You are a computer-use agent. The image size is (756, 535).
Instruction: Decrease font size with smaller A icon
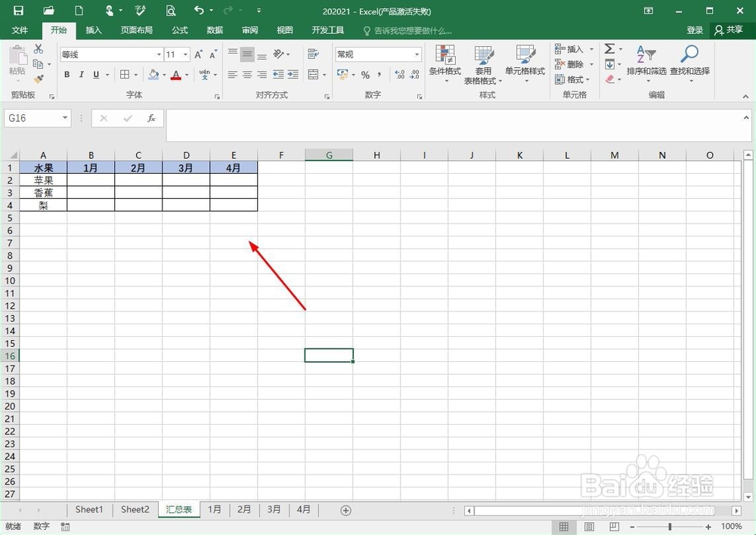point(212,54)
